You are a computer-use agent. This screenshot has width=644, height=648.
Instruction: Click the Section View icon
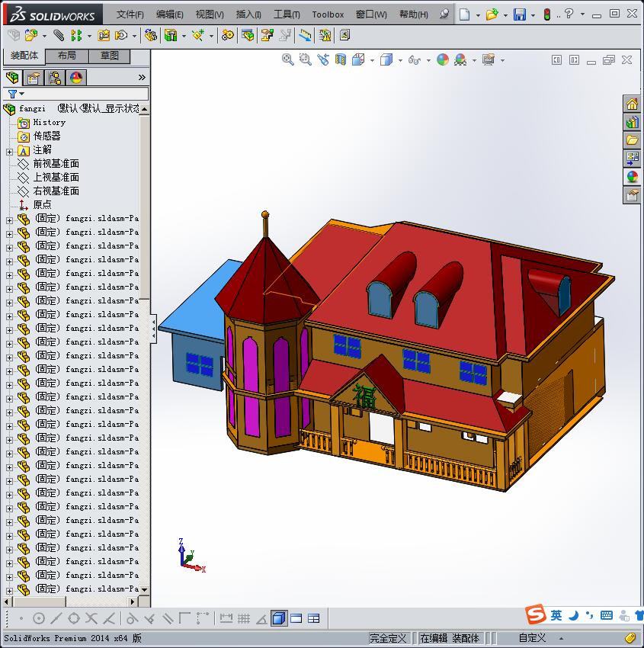(x=341, y=59)
